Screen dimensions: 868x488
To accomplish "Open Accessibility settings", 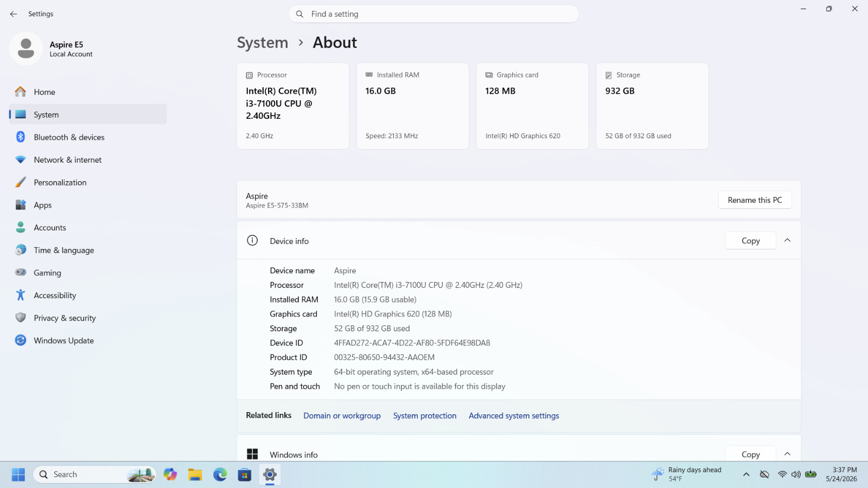I will point(88,296).
